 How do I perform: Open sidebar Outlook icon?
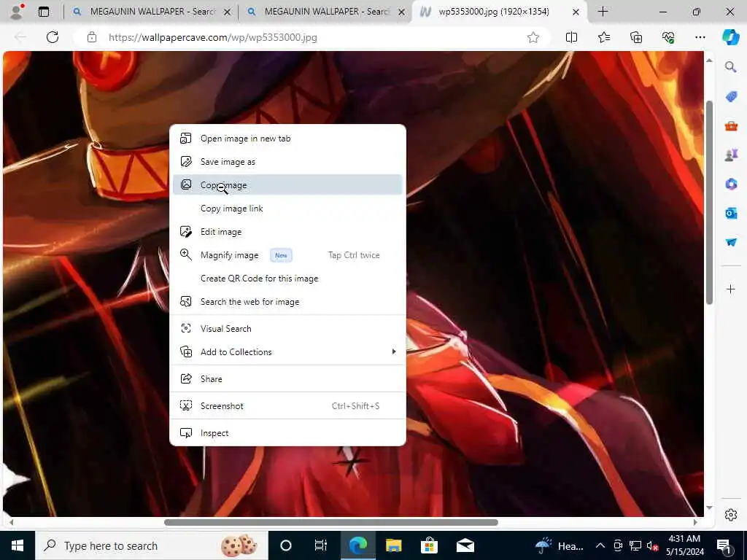731,213
